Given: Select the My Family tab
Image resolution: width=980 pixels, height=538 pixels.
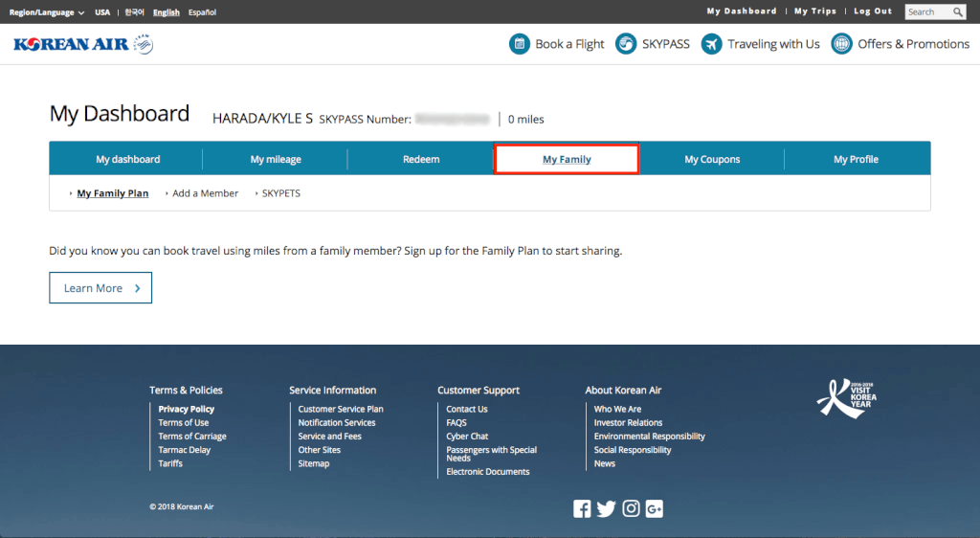Looking at the screenshot, I should click(567, 159).
